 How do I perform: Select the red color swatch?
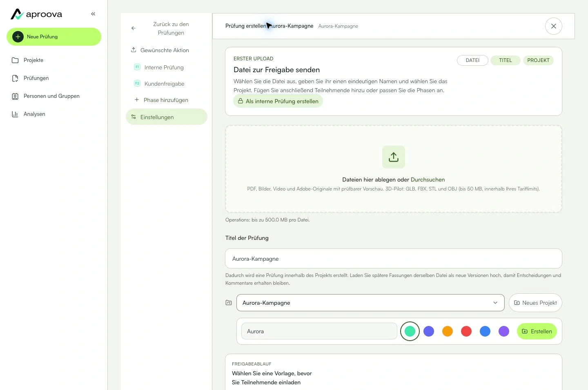466,331
